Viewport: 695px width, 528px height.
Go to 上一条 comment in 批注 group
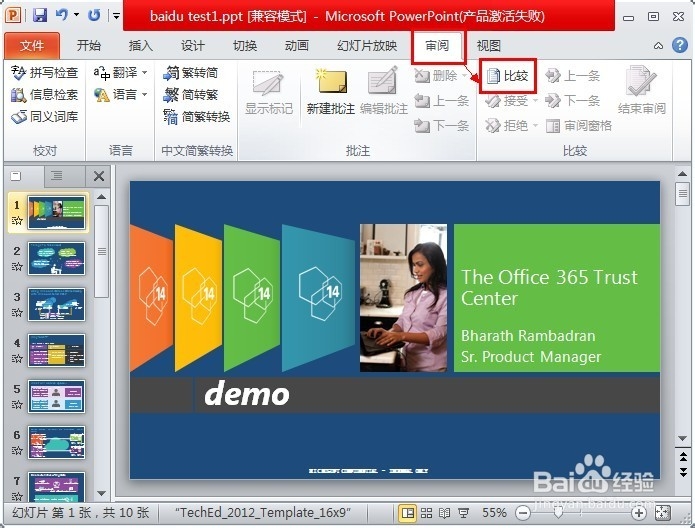pos(441,101)
